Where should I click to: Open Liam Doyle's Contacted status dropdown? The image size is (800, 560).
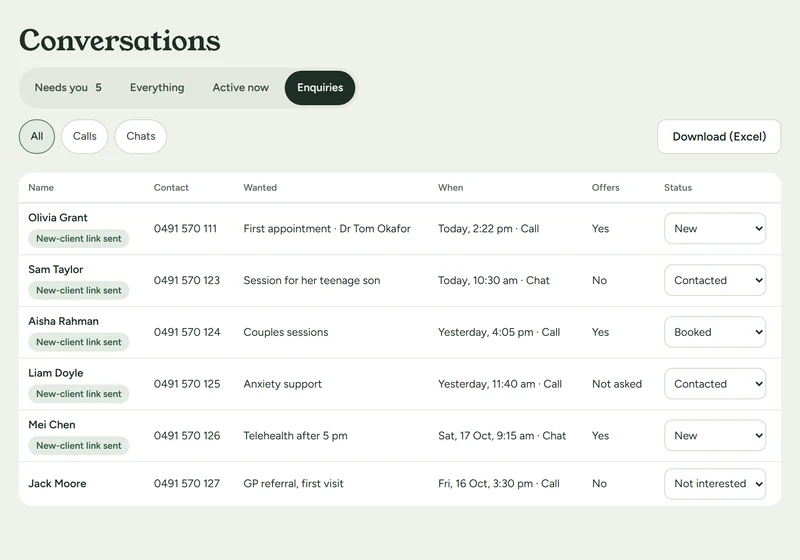715,384
